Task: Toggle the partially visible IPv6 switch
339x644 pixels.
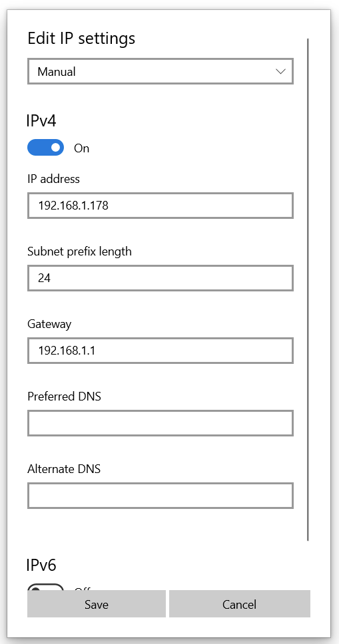Action: [x=46, y=587]
